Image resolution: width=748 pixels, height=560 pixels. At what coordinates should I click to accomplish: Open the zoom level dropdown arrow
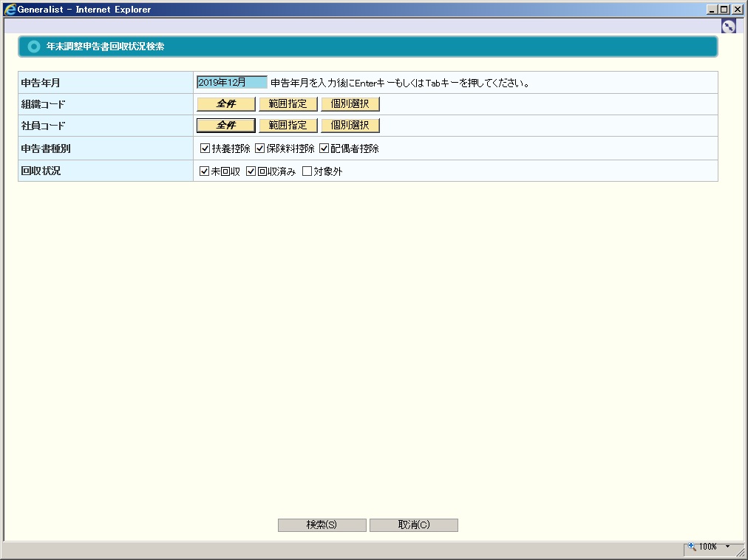pyautogui.click(x=727, y=547)
